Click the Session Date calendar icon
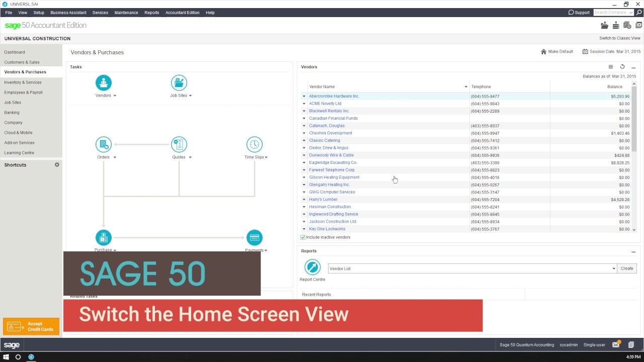This screenshot has width=644, height=362. click(585, 52)
